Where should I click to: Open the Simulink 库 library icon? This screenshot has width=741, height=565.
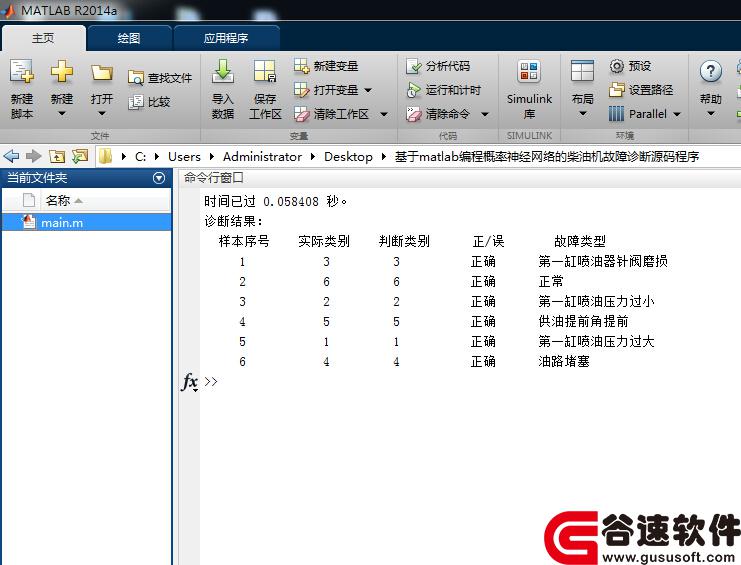point(529,72)
